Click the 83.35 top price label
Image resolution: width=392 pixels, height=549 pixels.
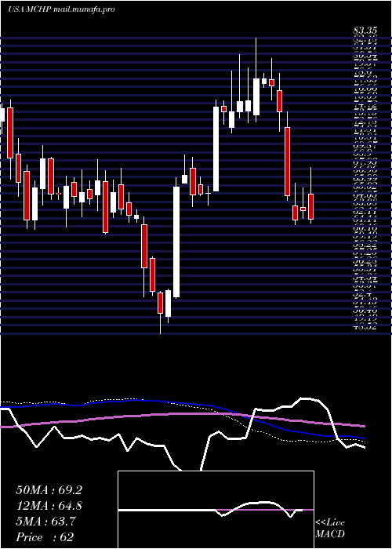365,31
